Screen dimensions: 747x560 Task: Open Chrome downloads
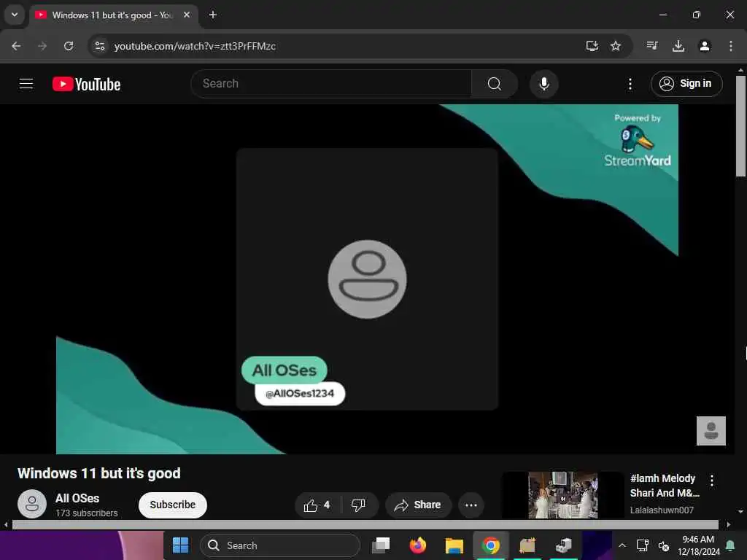click(x=678, y=46)
